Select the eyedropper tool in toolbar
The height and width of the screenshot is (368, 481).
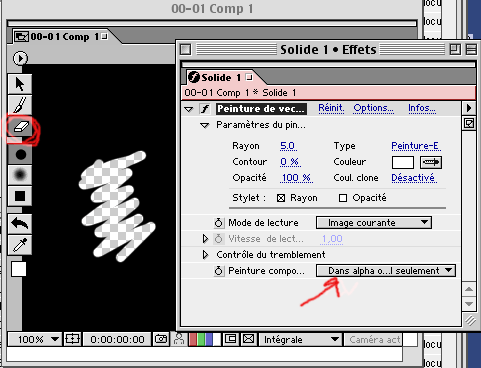(x=20, y=245)
